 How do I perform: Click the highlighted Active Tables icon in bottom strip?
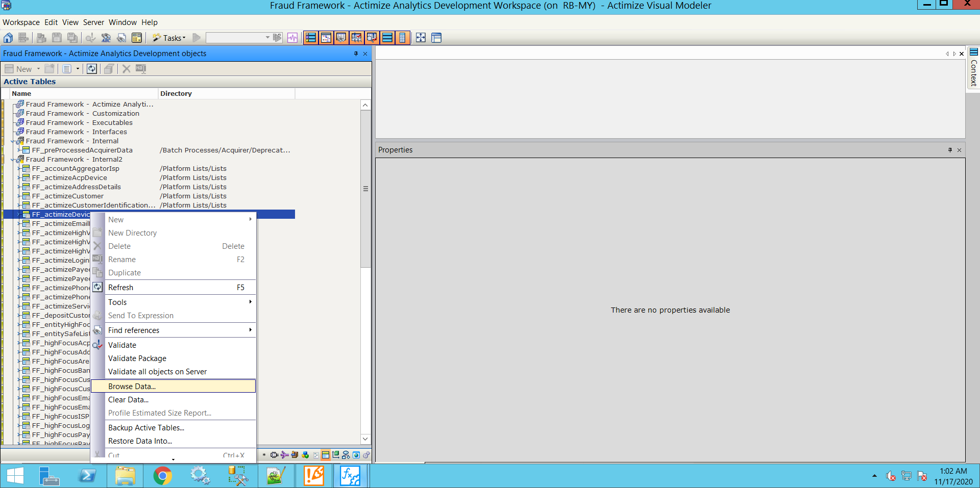[x=326, y=455]
